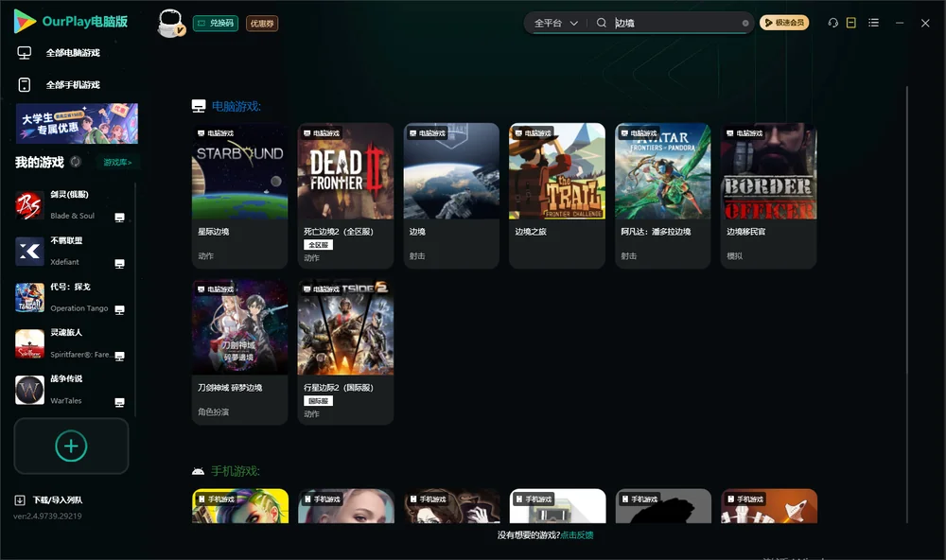Click the 角色扮演 genre label
946x560 pixels.
[213, 411]
